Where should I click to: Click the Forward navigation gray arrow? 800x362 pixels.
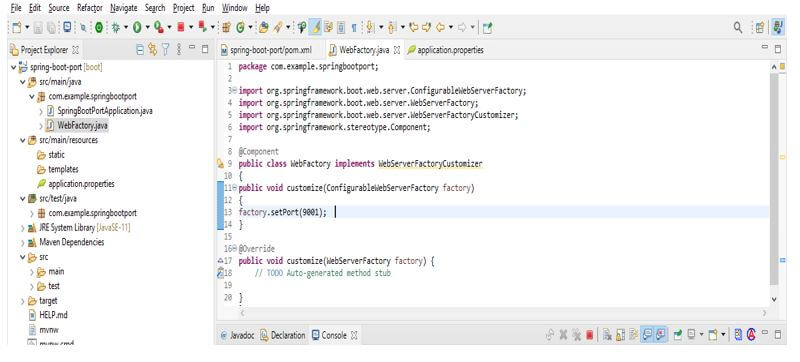coord(461,28)
